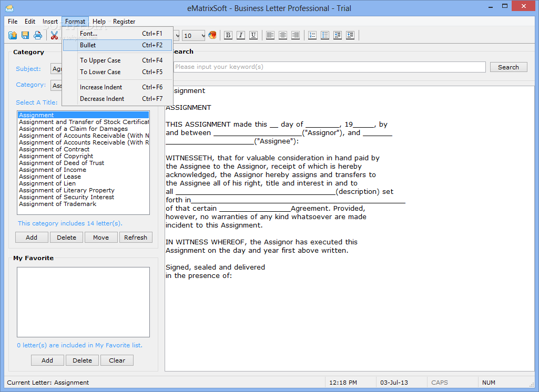Align text to the left
Viewport: 539px width, 392px height.
pos(270,35)
